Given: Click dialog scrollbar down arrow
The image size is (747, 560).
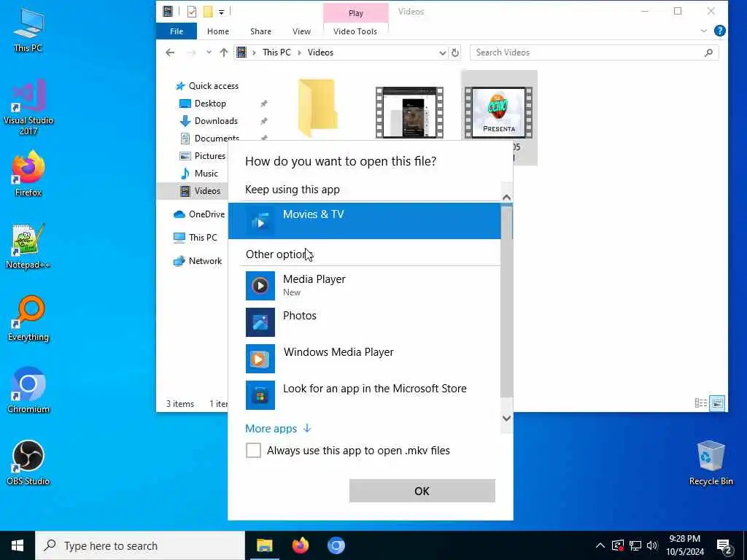Looking at the screenshot, I should tap(507, 418).
